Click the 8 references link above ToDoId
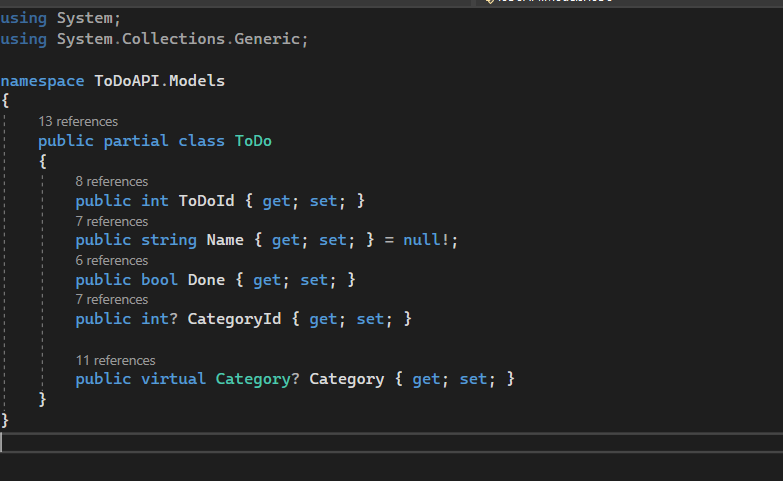The width and height of the screenshot is (783, 481). pos(111,182)
